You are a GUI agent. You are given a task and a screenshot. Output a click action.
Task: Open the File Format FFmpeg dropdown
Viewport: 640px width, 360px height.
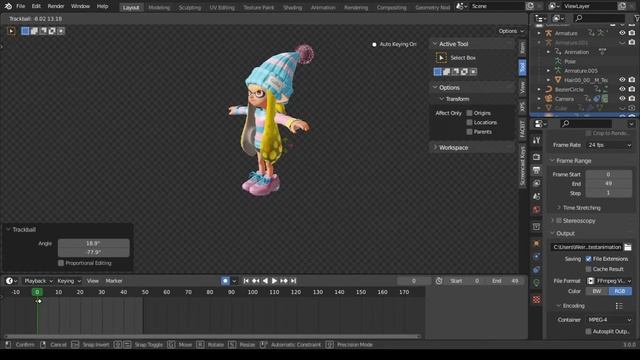point(609,281)
